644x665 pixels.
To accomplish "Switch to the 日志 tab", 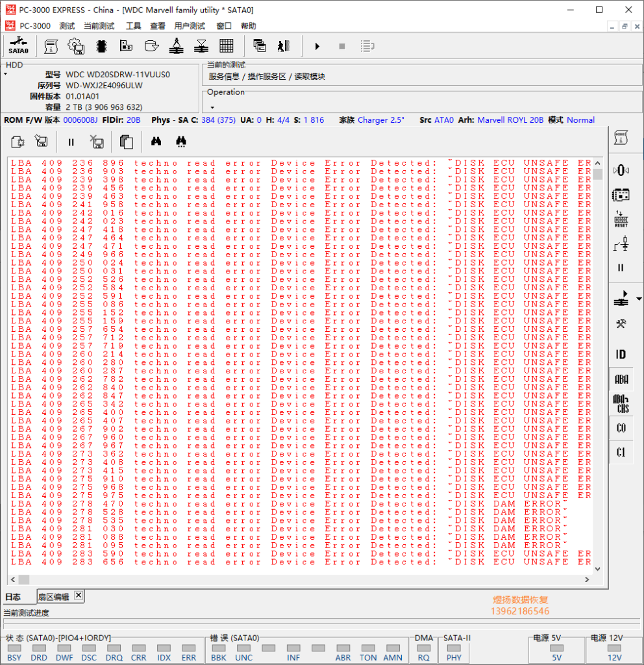I will pyautogui.click(x=13, y=597).
